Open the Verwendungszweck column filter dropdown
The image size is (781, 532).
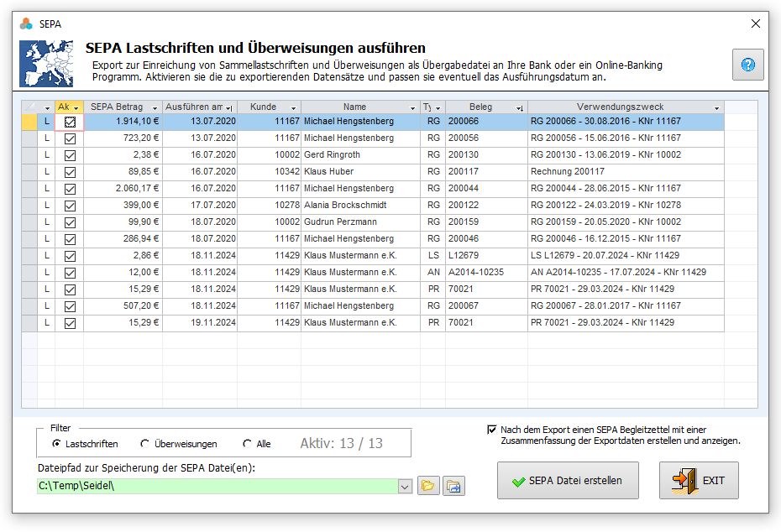[716, 108]
